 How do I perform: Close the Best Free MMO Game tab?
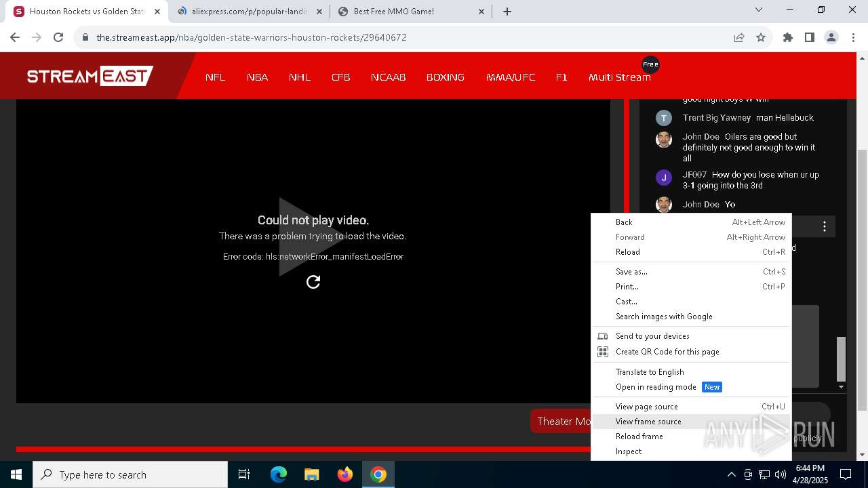tap(482, 12)
